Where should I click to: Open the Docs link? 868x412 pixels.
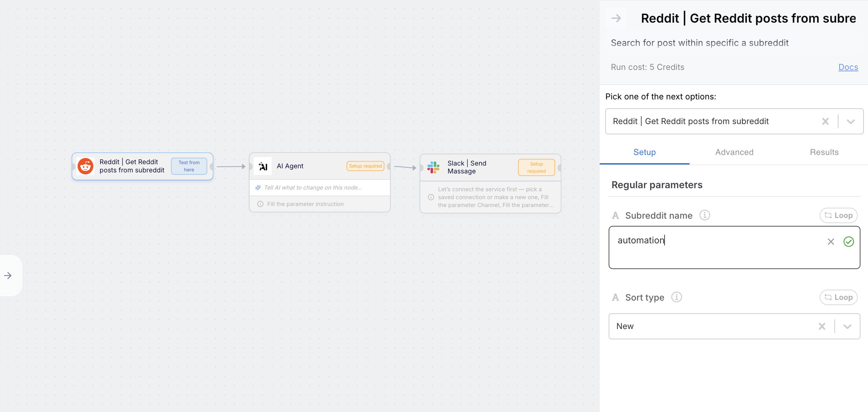[x=848, y=67]
